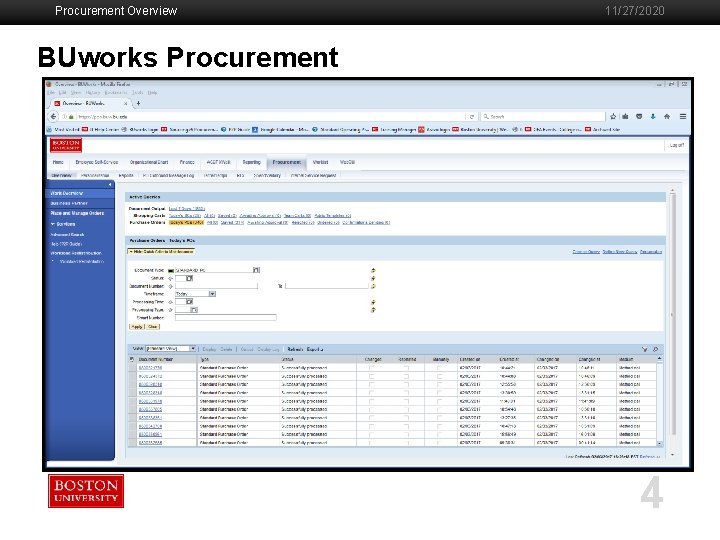Tick Rejected checkbox in the second table row
The height and width of the screenshot is (540, 720).
click(x=406, y=376)
